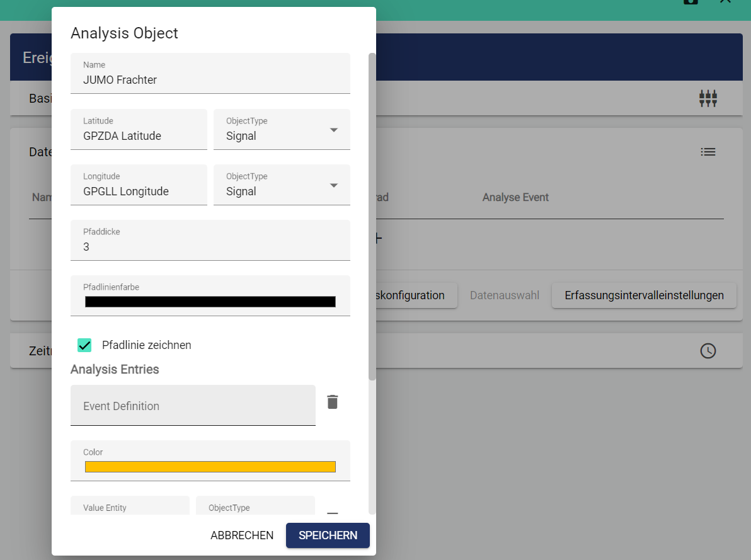Pick the black Pfadlinienfarbe color swatch

(210, 302)
